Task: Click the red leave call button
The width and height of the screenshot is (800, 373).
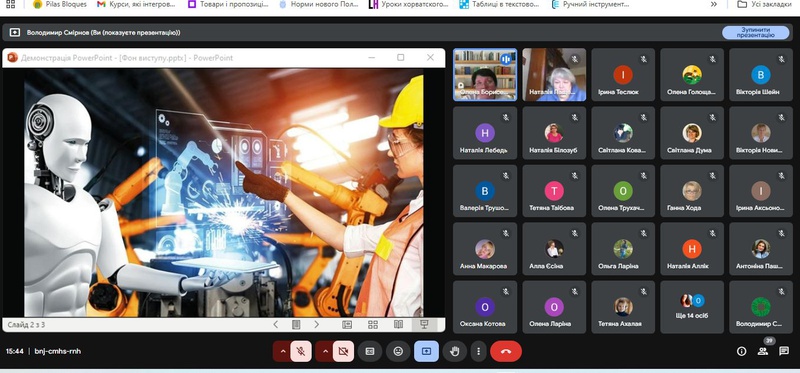Action: [506, 352]
